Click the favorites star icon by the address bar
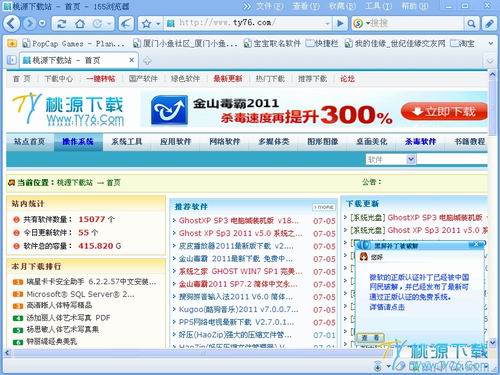Viewport: 500px width, 375px height. click(x=146, y=23)
